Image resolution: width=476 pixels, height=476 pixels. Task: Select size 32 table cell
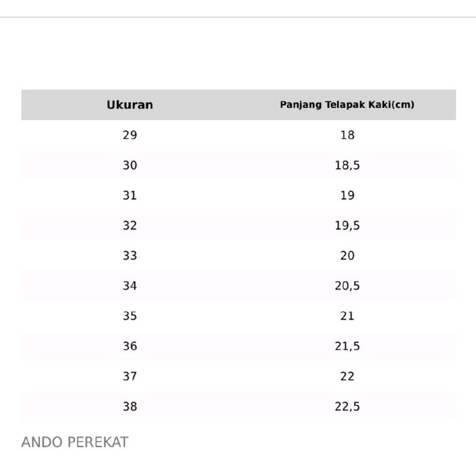(x=130, y=225)
